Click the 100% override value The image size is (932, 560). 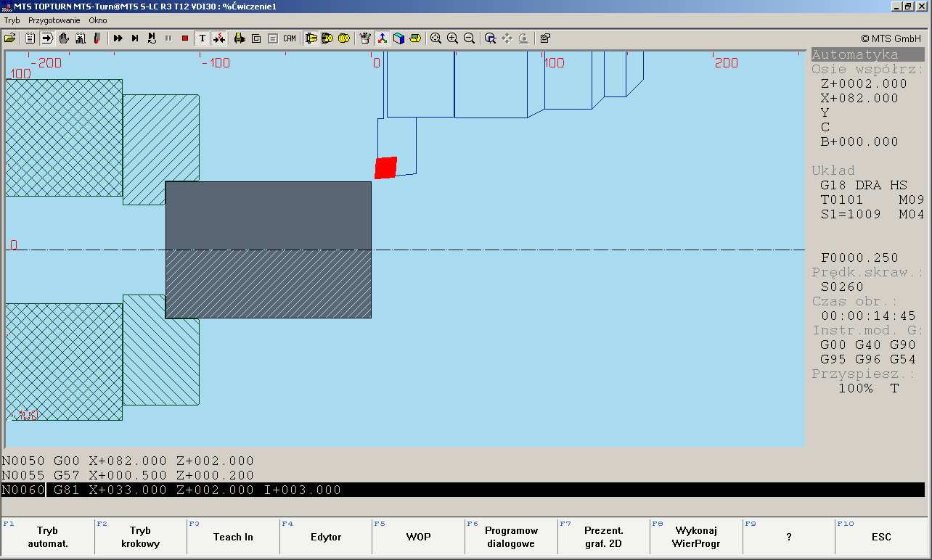click(856, 388)
